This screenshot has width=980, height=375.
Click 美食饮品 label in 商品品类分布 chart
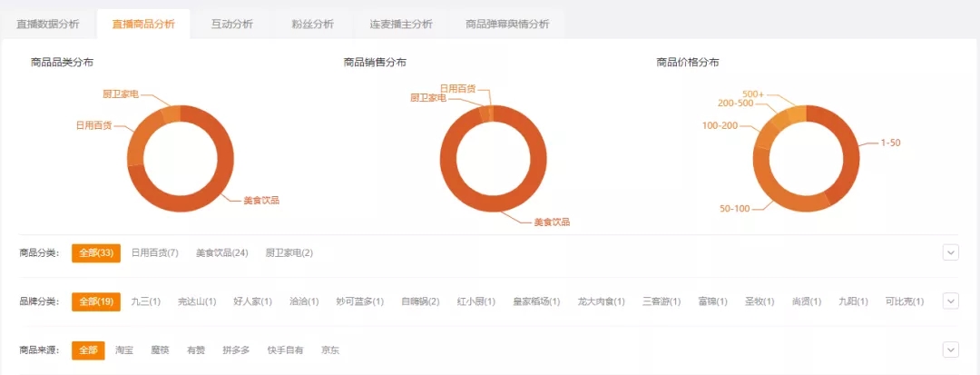point(261,201)
